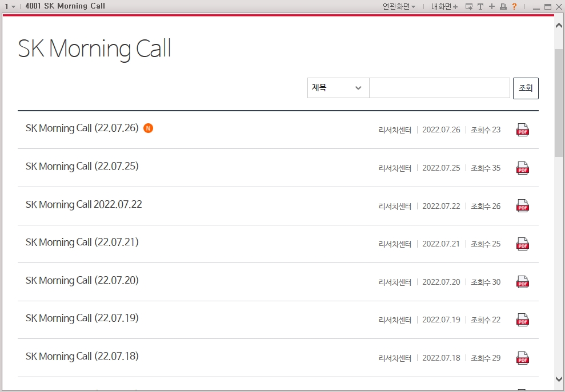
Task: Focus the search keyword input field
Action: (439, 88)
